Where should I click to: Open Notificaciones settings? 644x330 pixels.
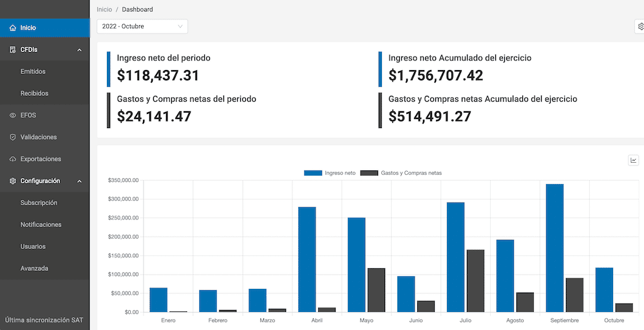pyautogui.click(x=41, y=225)
